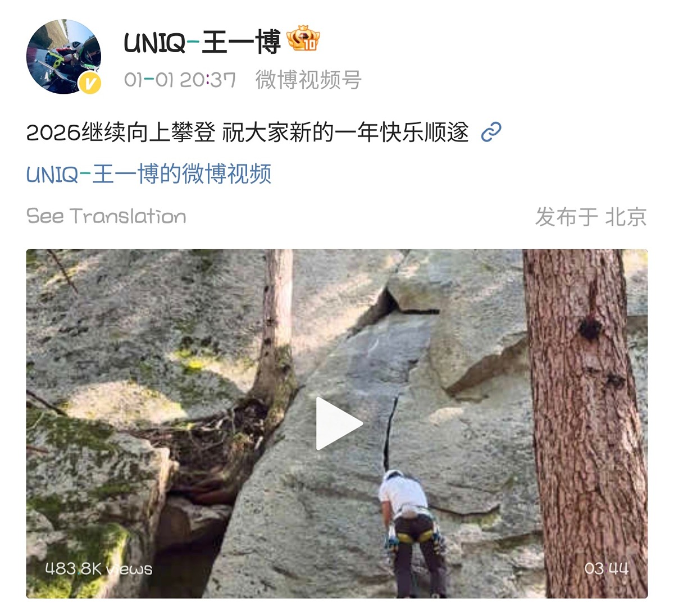Open the round profile avatar of the poster
This screenshot has width=674, height=616.
(x=63, y=56)
